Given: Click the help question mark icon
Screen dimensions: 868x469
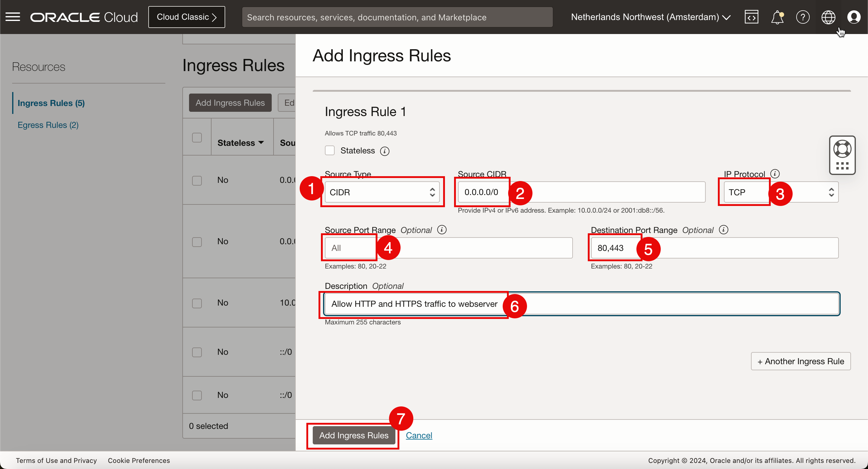Looking at the screenshot, I should point(803,17).
